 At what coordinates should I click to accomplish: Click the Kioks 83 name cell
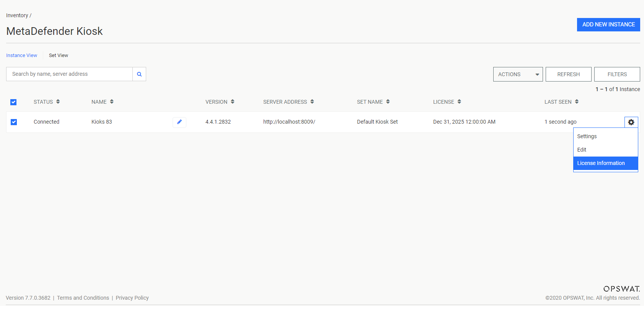point(102,122)
